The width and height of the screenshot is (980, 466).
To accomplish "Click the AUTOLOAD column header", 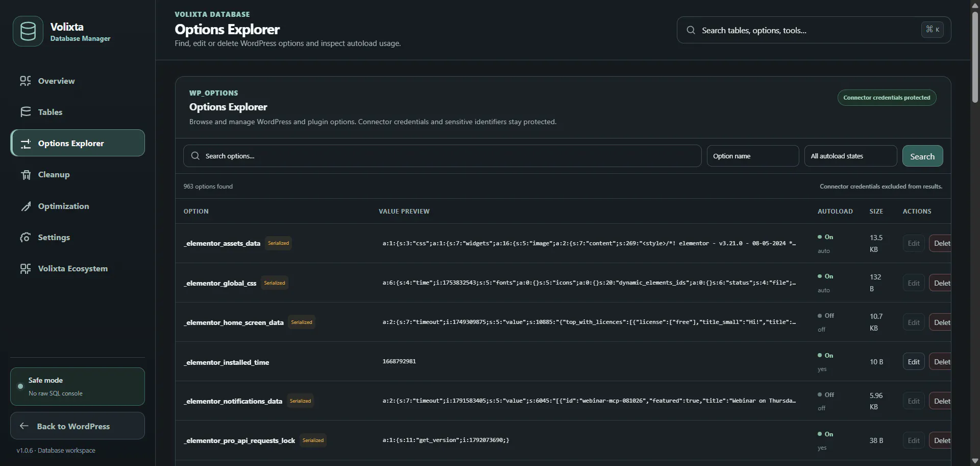I will point(835,211).
